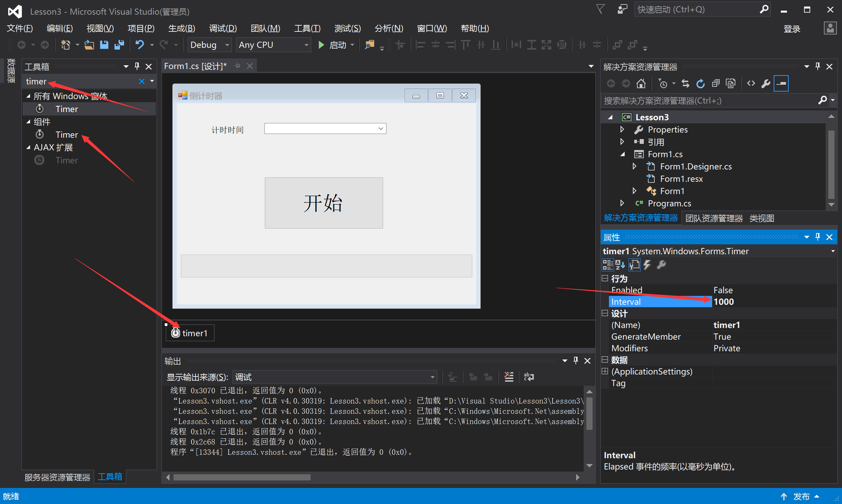Click the 登录 sign-in link
842x504 pixels.
792,29
